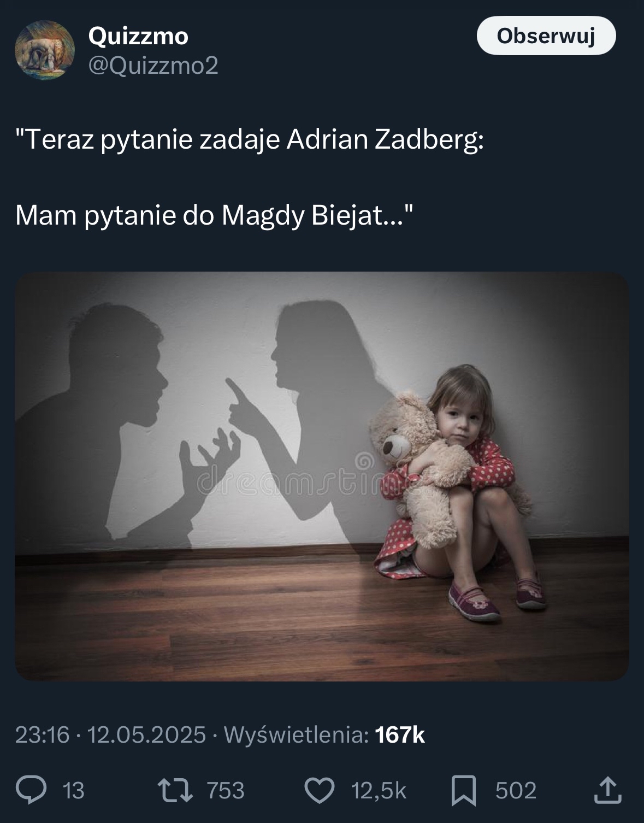Click the tweet text mentioning Adrian Zadberg

click(250, 140)
